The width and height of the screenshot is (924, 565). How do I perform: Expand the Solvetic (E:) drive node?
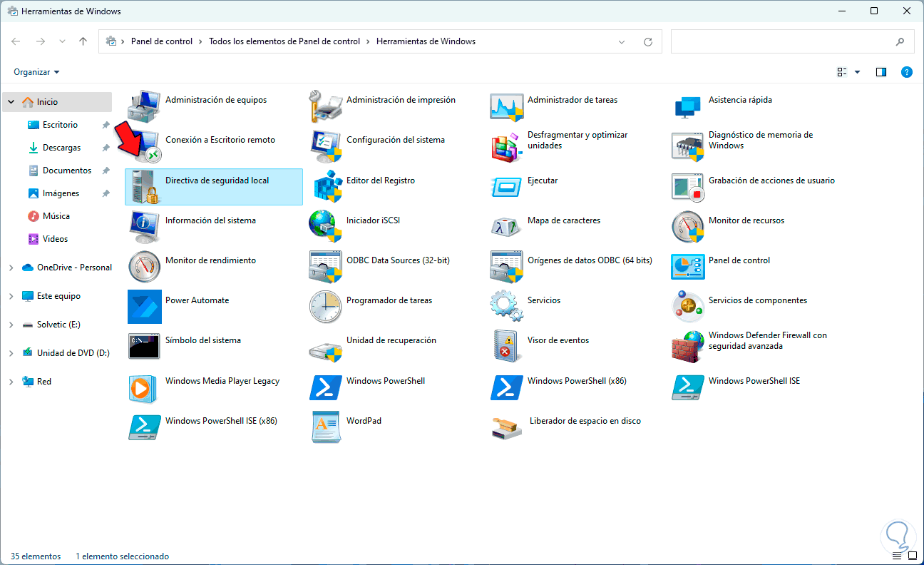(11, 325)
